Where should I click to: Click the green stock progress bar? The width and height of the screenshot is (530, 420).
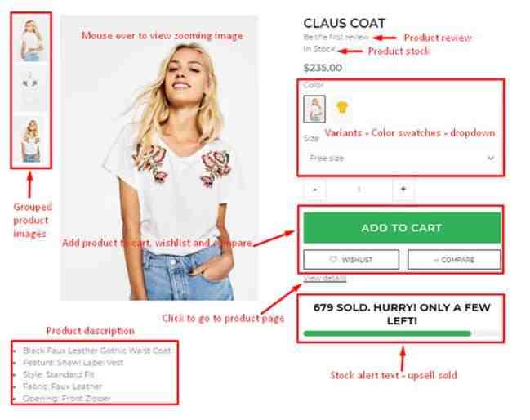click(387, 333)
